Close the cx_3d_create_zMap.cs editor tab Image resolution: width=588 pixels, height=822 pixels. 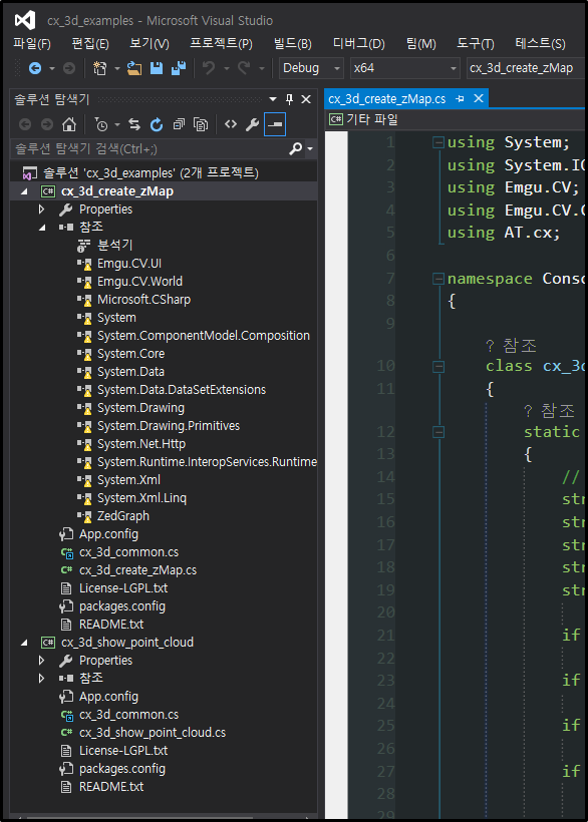pos(478,99)
